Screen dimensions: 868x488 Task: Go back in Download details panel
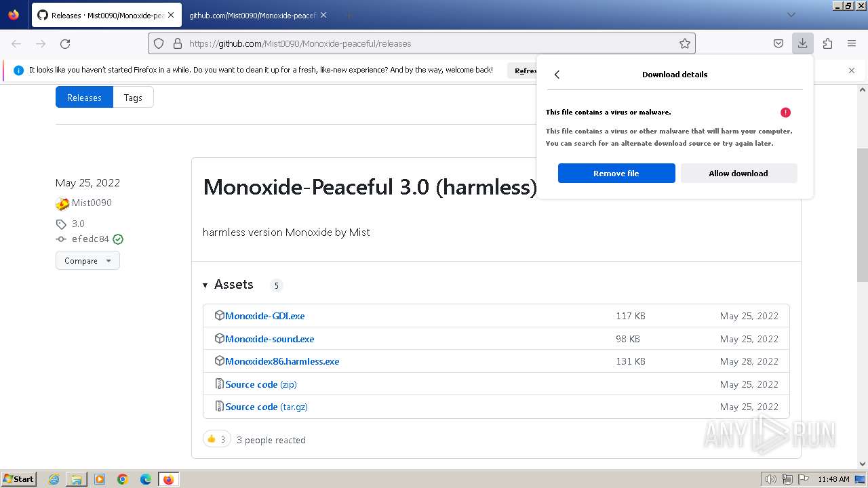(x=557, y=75)
